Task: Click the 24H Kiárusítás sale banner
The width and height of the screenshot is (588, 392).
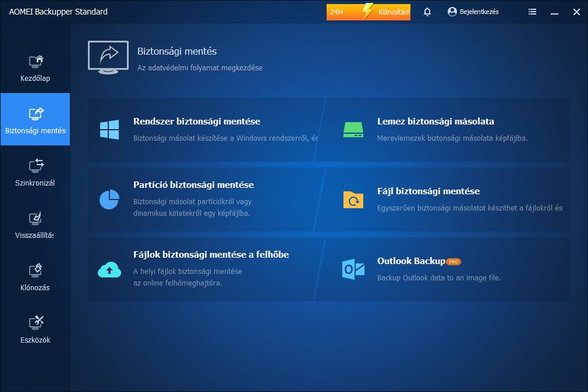Action: point(369,12)
